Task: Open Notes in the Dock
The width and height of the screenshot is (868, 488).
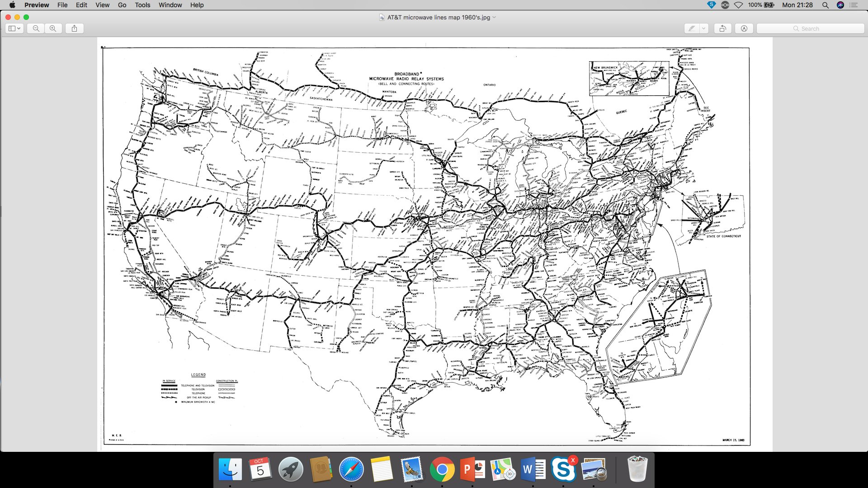Action: 382,469
